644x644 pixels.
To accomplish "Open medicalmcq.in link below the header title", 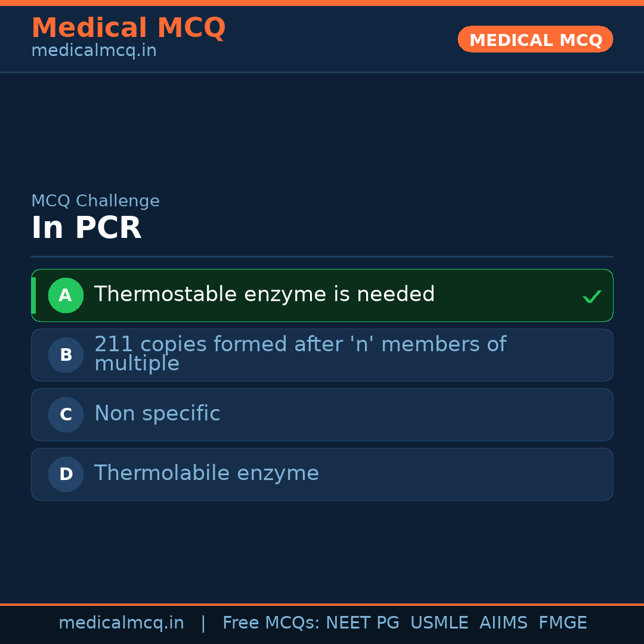I will click(94, 51).
